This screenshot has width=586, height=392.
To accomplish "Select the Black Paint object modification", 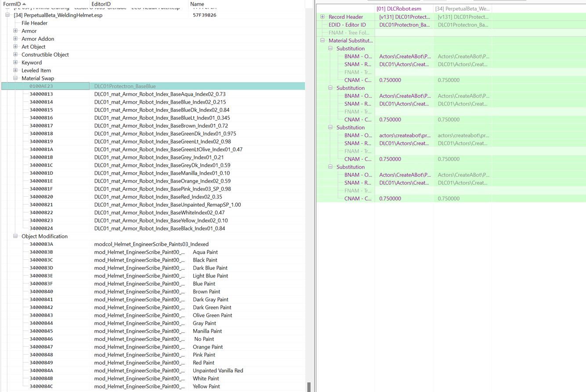I will click(153, 260).
